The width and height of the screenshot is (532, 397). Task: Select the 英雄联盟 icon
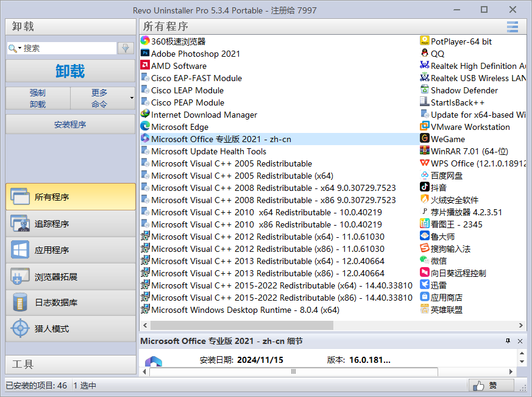click(425, 309)
